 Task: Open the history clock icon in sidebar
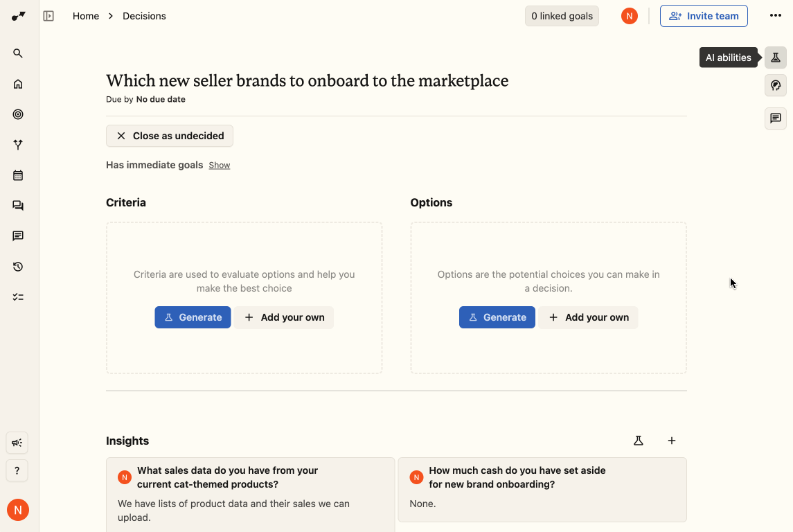[18, 267]
